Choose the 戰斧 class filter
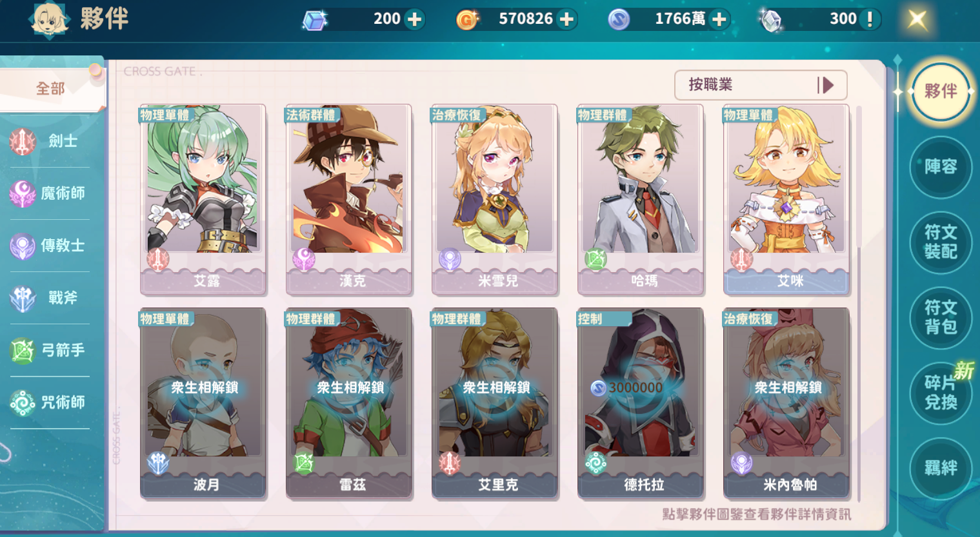The width and height of the screenshot is (980, 537). (x=50, y=297)
